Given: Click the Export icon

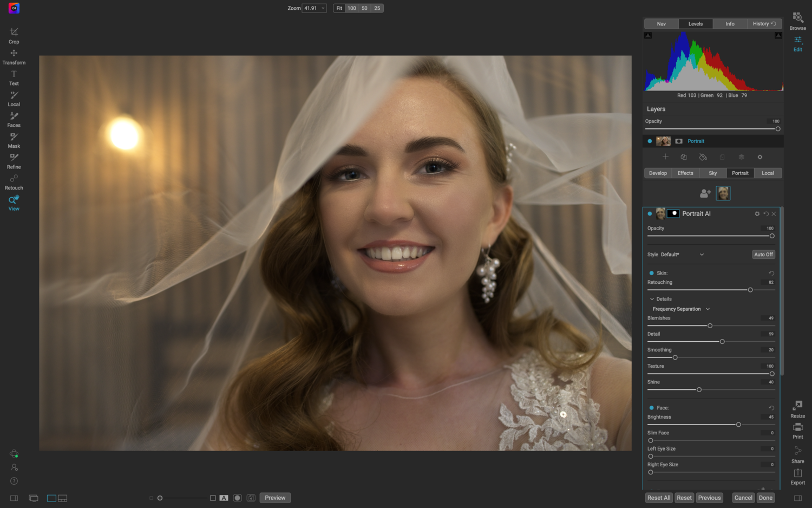Looking at the screenshot, I should pyautogui.click(x=797, y=474).
